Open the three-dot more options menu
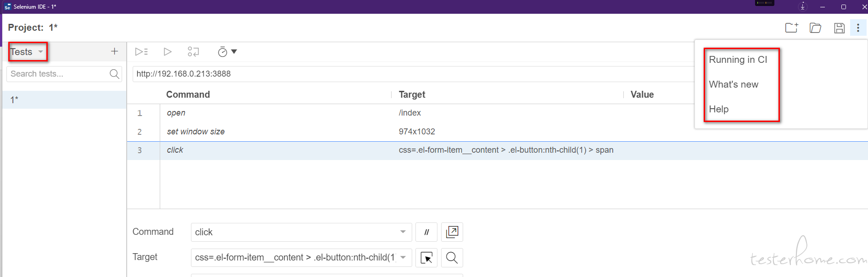Image resolution: width=868 pixels, height=277 pixels. point(858,28)
